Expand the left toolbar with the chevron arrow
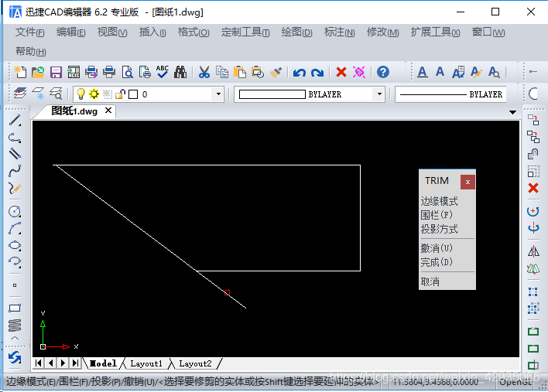The height and width of the screenshot is (392, 548). pos(15,338)
